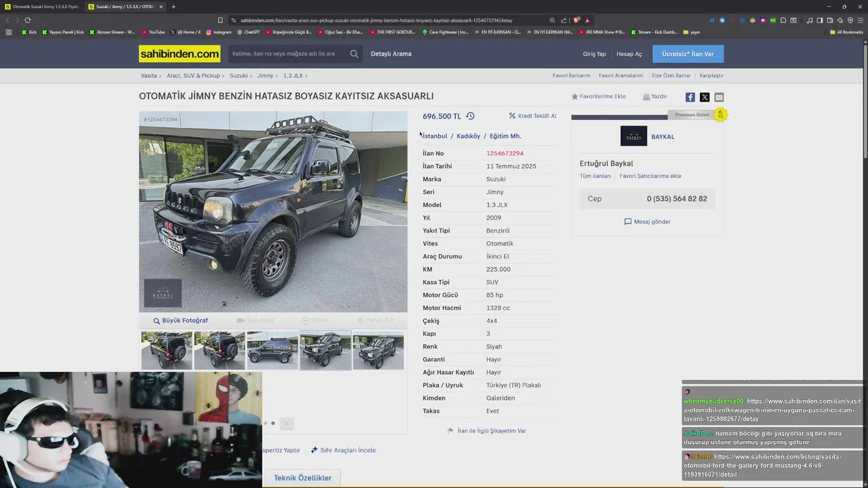
Task: Share listing on Facebook icon
Action: [690, 97]
